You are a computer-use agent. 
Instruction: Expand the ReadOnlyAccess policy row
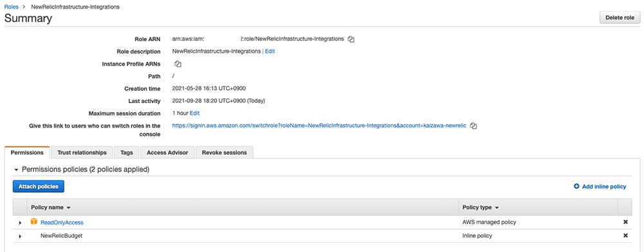click(20, 223)
